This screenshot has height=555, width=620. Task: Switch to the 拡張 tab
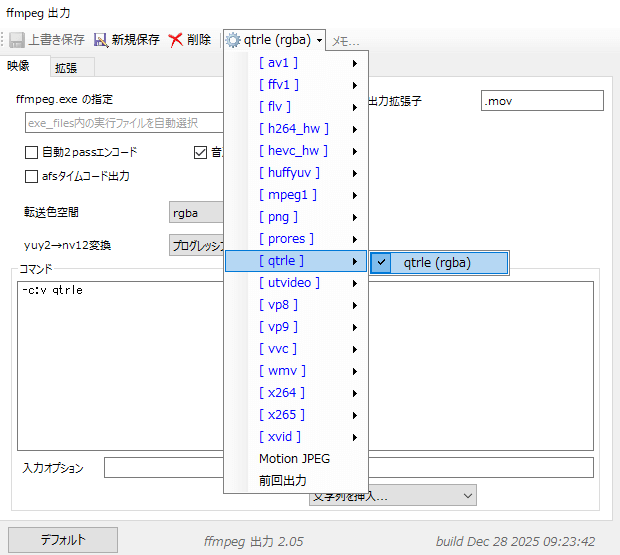click(67, 68)
